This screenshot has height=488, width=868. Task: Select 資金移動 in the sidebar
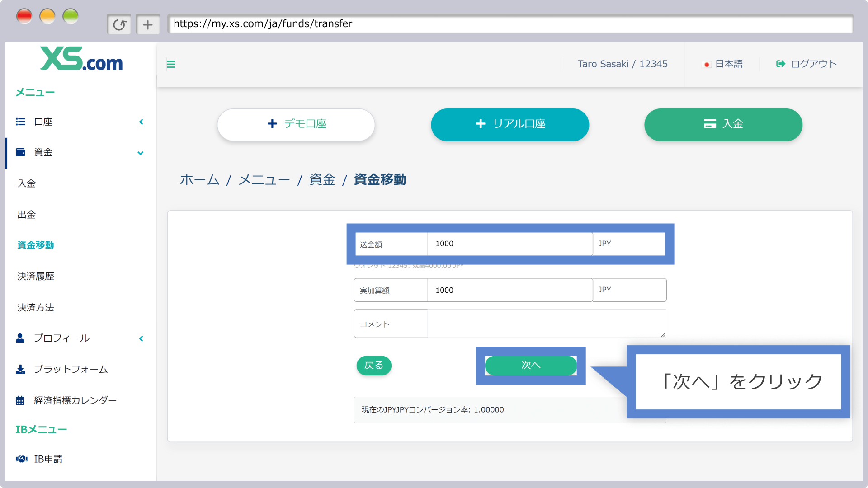pos(36,245)
